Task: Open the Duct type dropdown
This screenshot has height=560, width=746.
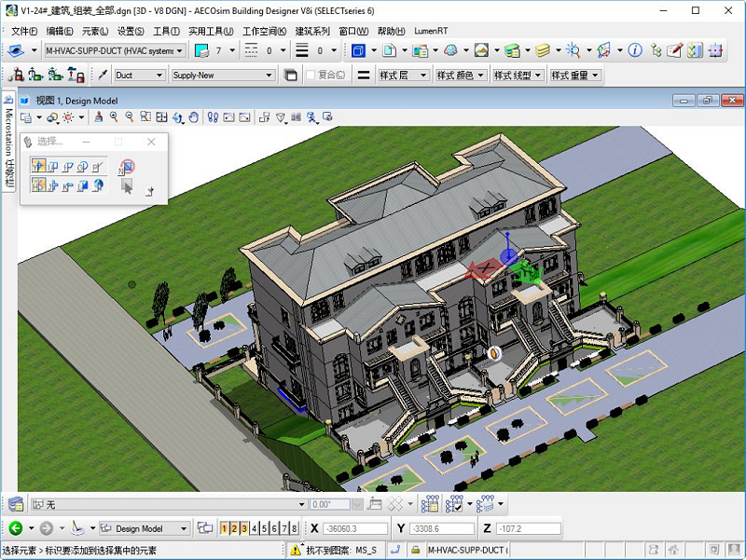Action: click(x=139, y=75)
